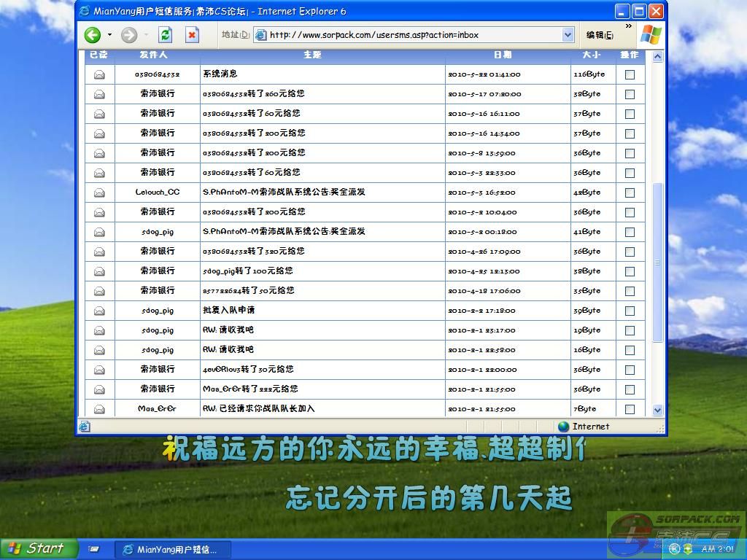
Task: Click into the address bar URL field
Action: (x=409, y=35)
